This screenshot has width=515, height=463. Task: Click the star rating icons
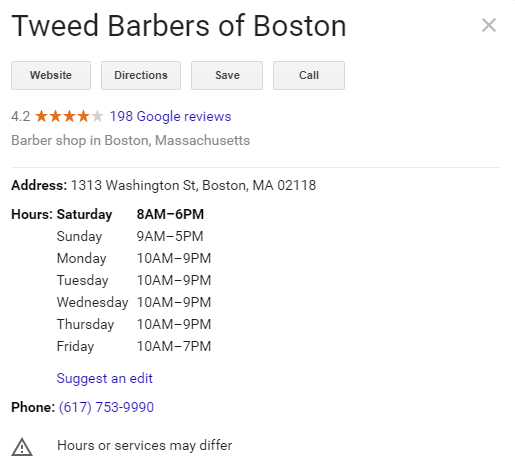(69, 116)
